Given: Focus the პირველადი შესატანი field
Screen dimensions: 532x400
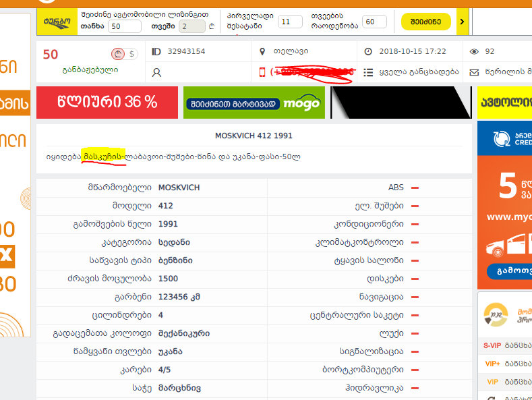Looking at the screenshot, I should pyautogui.click(x=290, y=22).
